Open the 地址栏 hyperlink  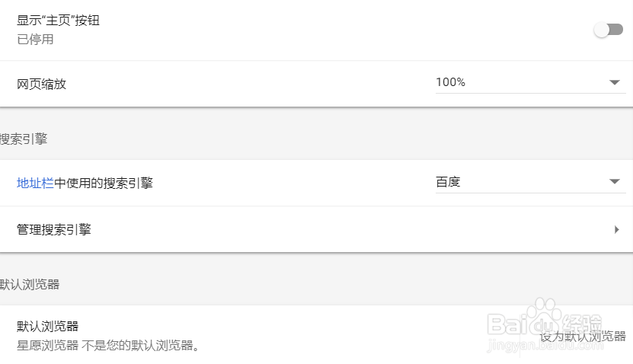click(35, 183)
